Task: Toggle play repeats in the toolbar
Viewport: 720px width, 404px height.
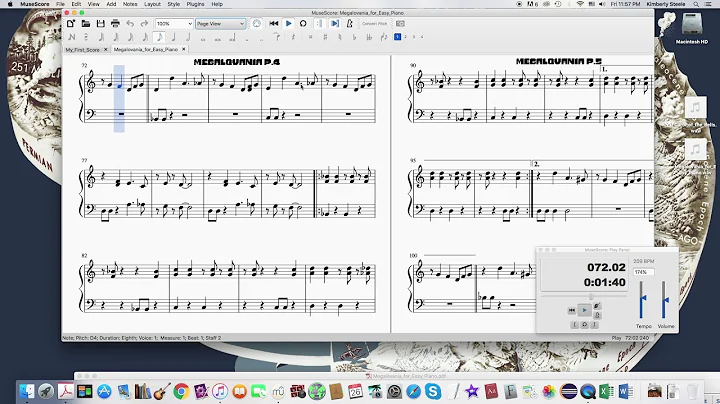Action: 320,23
